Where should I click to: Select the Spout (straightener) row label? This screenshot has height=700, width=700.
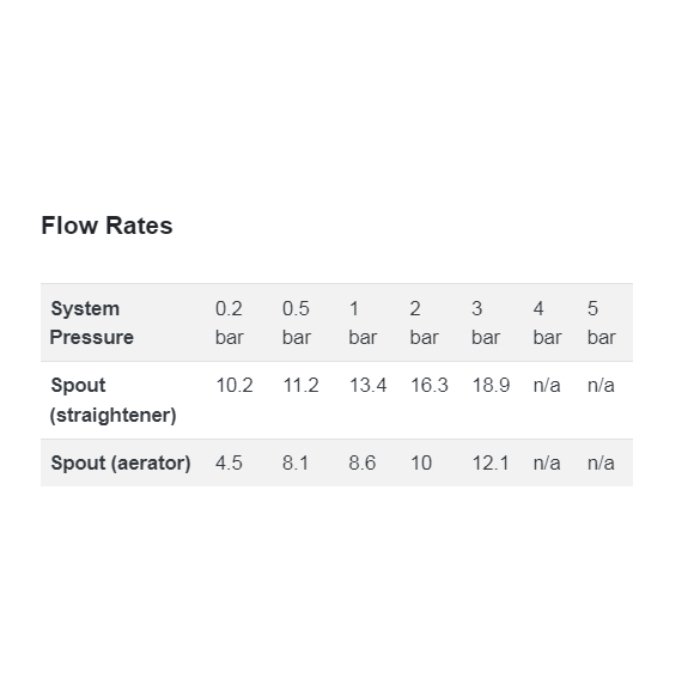(x=113, y=400)
